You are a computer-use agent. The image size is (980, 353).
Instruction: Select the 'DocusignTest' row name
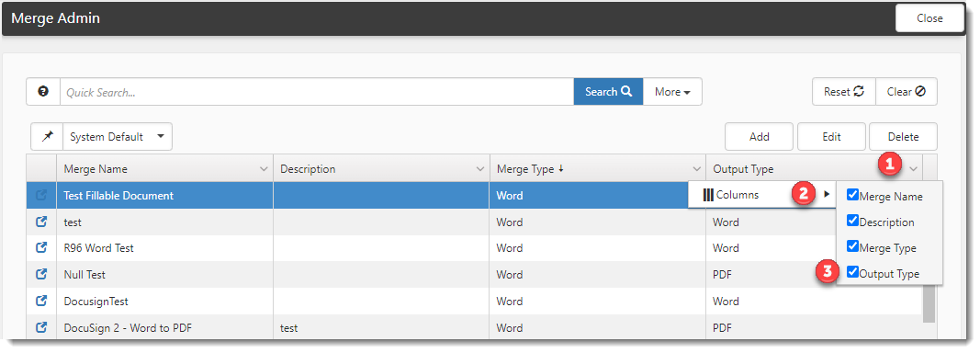pos(96,301)
